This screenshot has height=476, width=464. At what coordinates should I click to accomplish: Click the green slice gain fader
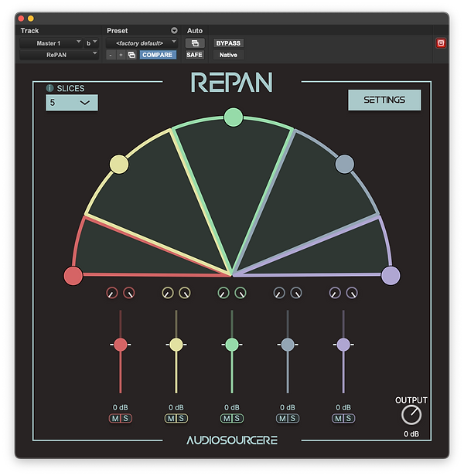(x=232, y=345)
